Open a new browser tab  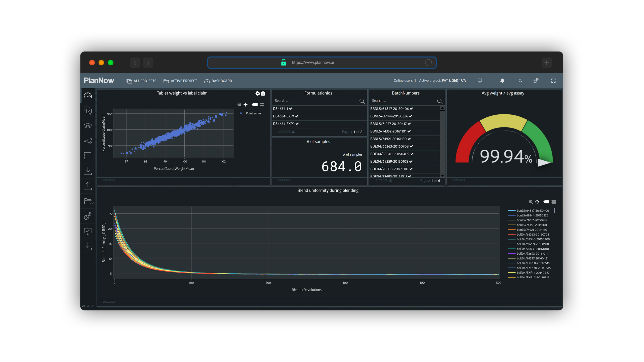tap(546, 62)
